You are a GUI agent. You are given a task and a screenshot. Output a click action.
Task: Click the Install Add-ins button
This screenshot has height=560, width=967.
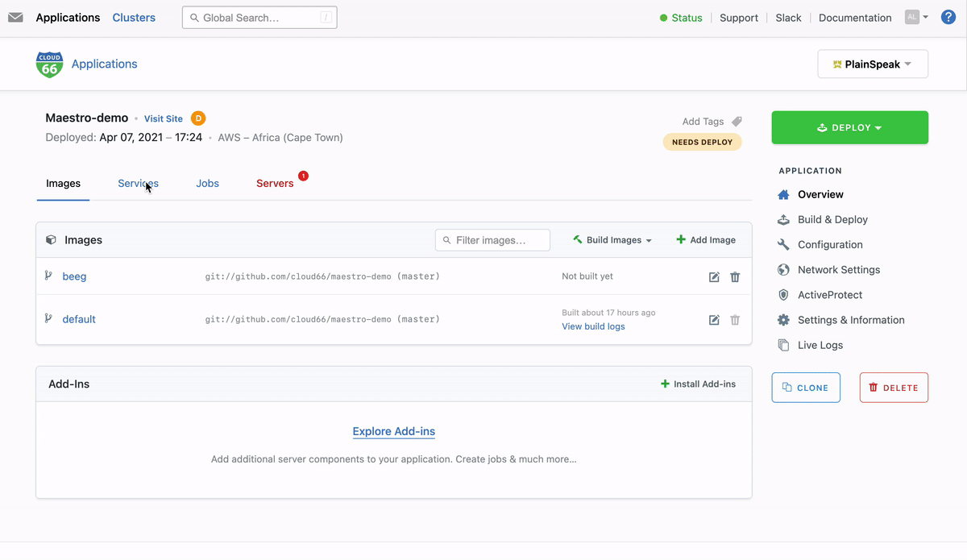(x=698, y=384)
